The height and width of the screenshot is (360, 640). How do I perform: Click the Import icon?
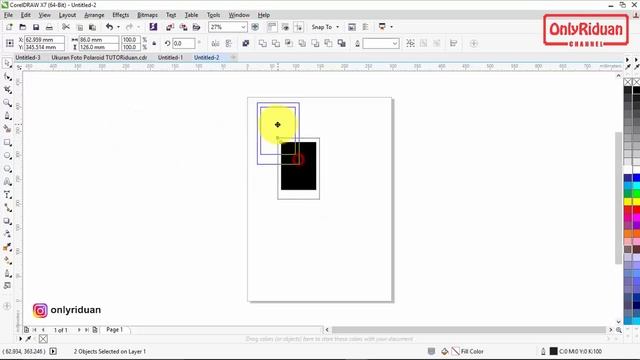[x=170, y=27]
